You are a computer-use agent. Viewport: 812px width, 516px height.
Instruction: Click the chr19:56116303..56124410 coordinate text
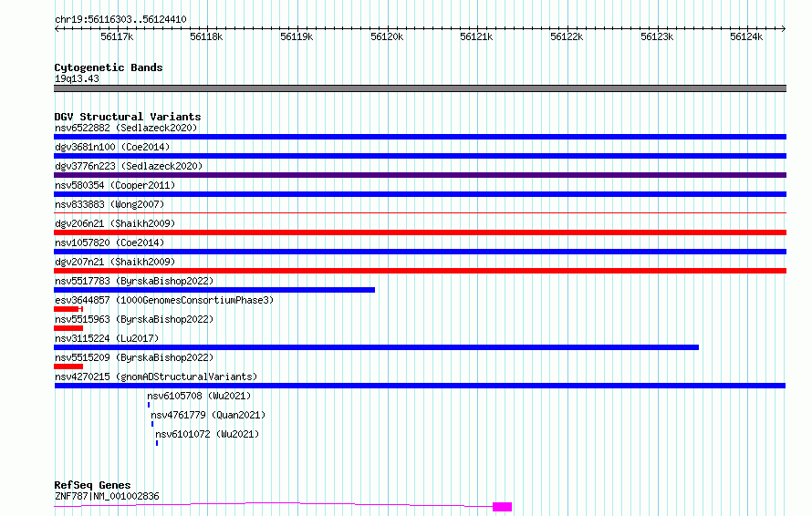click(x=120, y=19)
